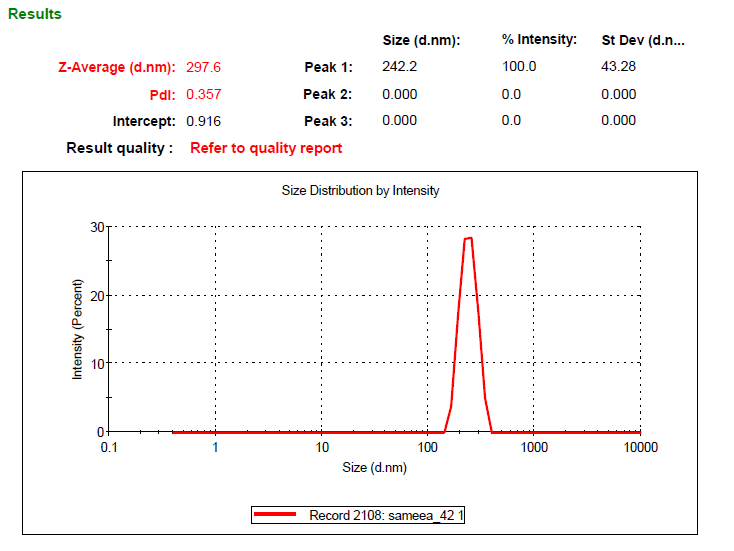Open the 'Refer to quality report' link
Image resolution: width=734 pixels, height=551 pixels.
[266, 148]
